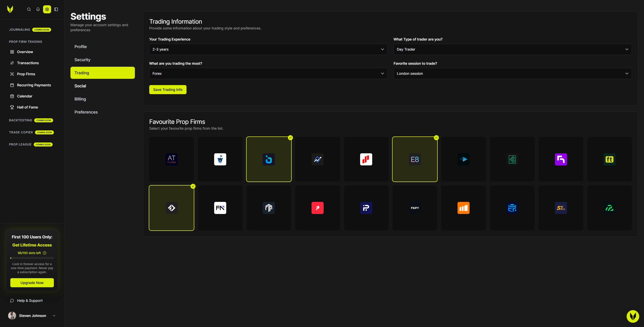Click the Upgrade Now button

pos(32,283)
